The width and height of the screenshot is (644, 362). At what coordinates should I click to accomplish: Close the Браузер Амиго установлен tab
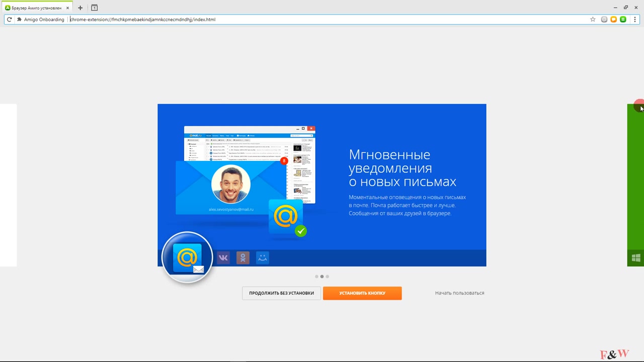tap(67, 8)
